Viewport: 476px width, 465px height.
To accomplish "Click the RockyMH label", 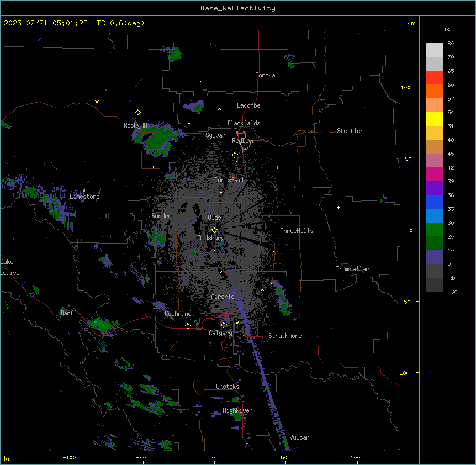I will click(x=135, y=125).
